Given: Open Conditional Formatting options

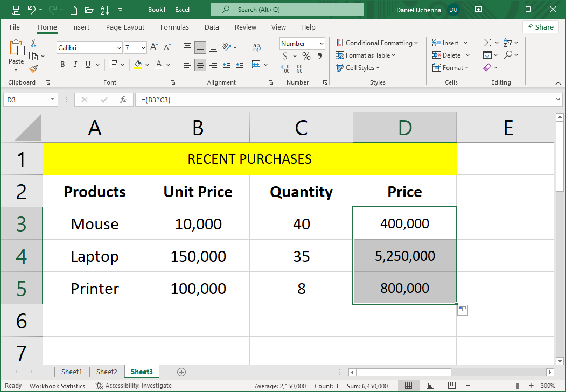Looking at the screenshot, I should [x=377, y=43].
